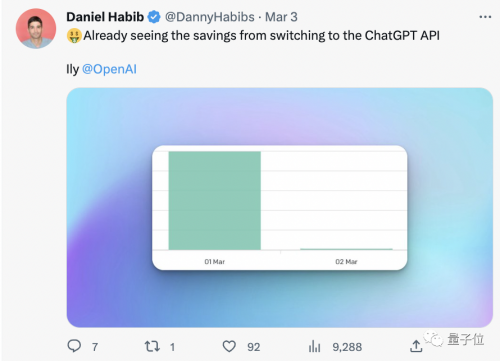
Task: Open the three-dot more options menu
Action: [485, 17]
